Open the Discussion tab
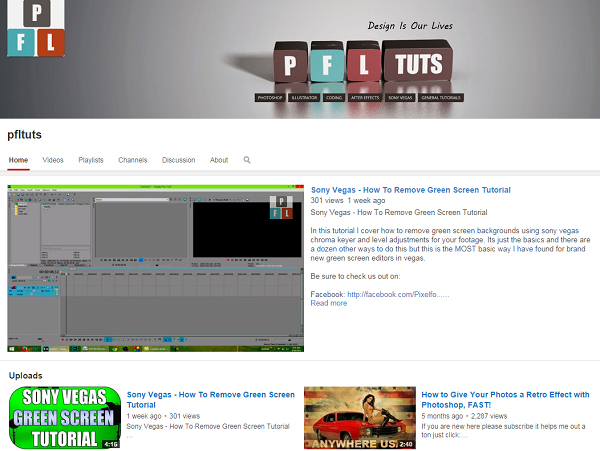 178,160
